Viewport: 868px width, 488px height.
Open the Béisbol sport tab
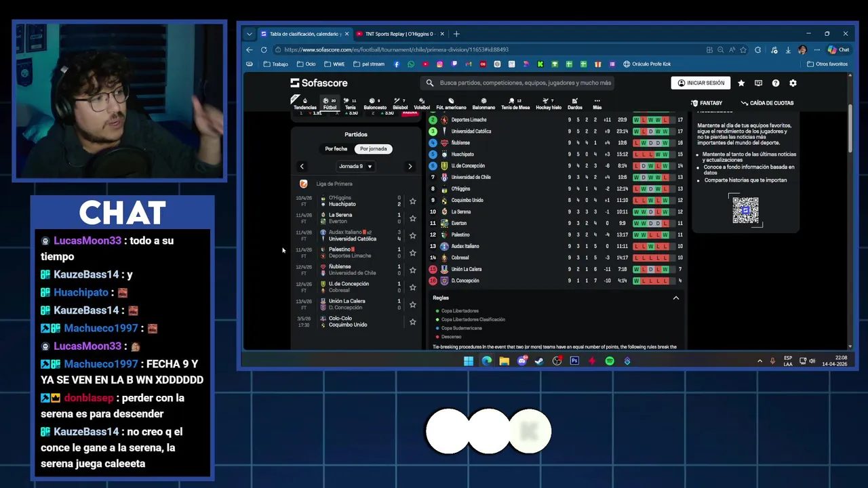click(400, 104)
